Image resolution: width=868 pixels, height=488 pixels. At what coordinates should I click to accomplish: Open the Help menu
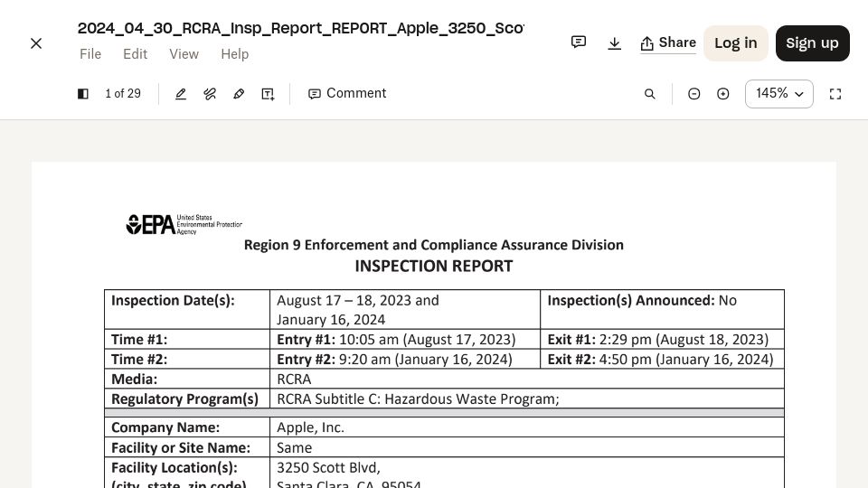[x=235, y=54]
